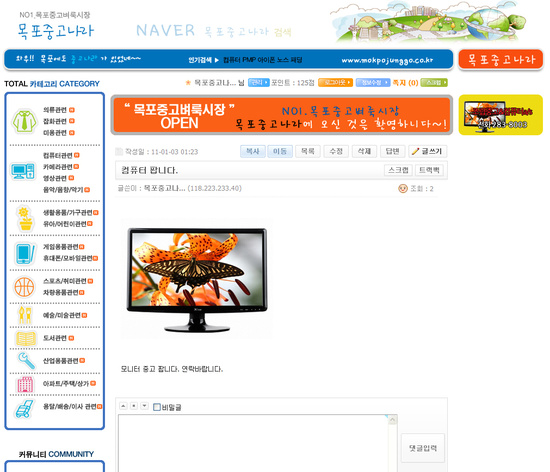Image resolution: width=550 pixels, height=472 pixels.
Task: Click the green 스크랩 button in user bar
Action: [x=434, y=82]
